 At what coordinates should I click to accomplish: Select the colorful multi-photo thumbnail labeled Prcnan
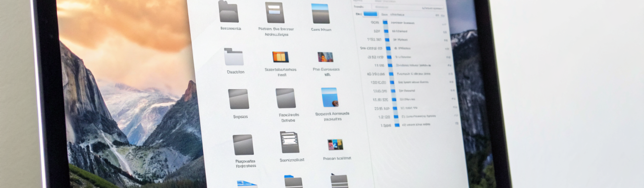point(335,145)
